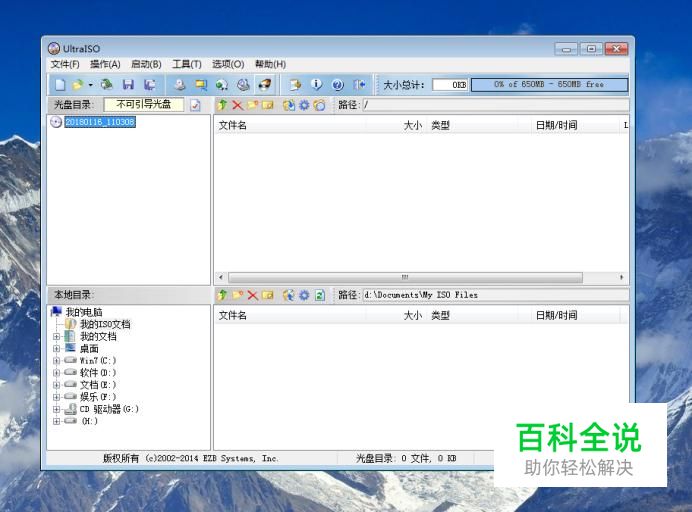Image resolution: width=692 pixels, height=512 pixels.
Task: Click New Folder icon in local directory toolbar
Action: click(237, 295)
